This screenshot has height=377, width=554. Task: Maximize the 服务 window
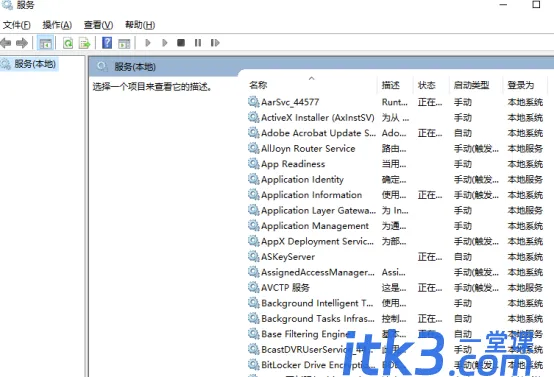(x=536, y=5)
